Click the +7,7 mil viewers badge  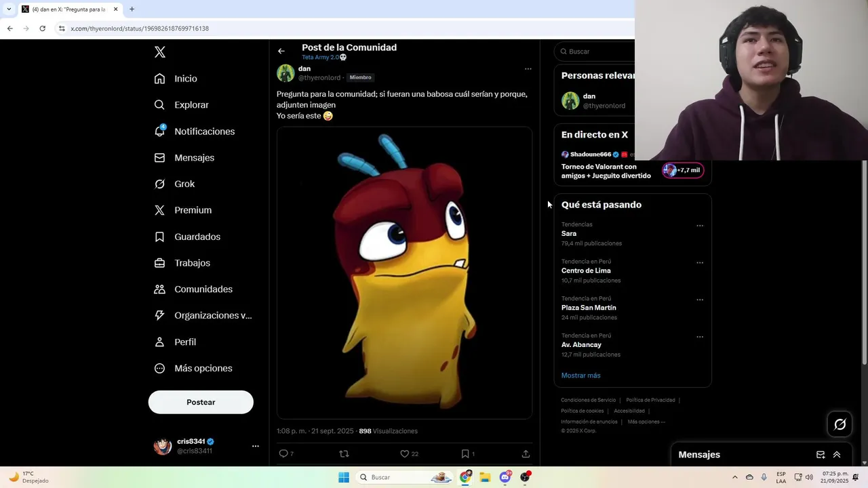pos(683,170)
